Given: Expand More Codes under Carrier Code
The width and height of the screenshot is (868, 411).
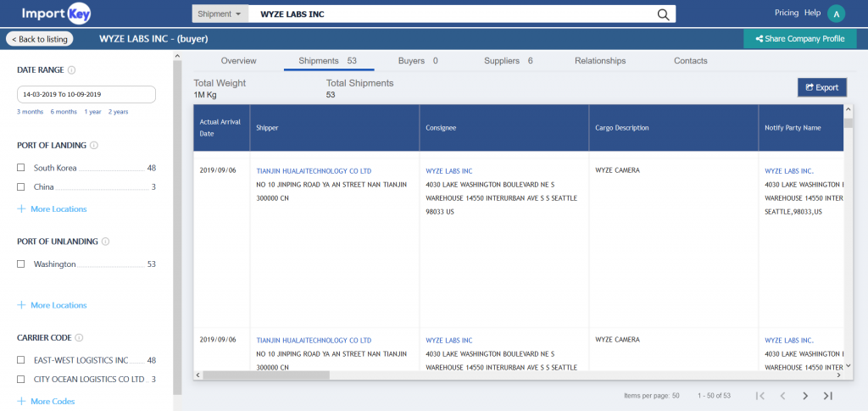Looking at the screenshot, I should point(46,402).
